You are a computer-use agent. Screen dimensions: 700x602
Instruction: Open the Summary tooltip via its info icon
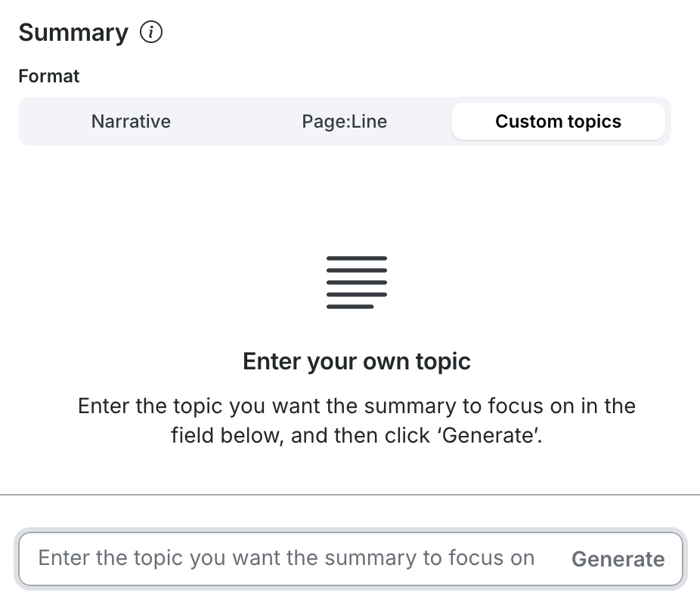coord(151,32)
